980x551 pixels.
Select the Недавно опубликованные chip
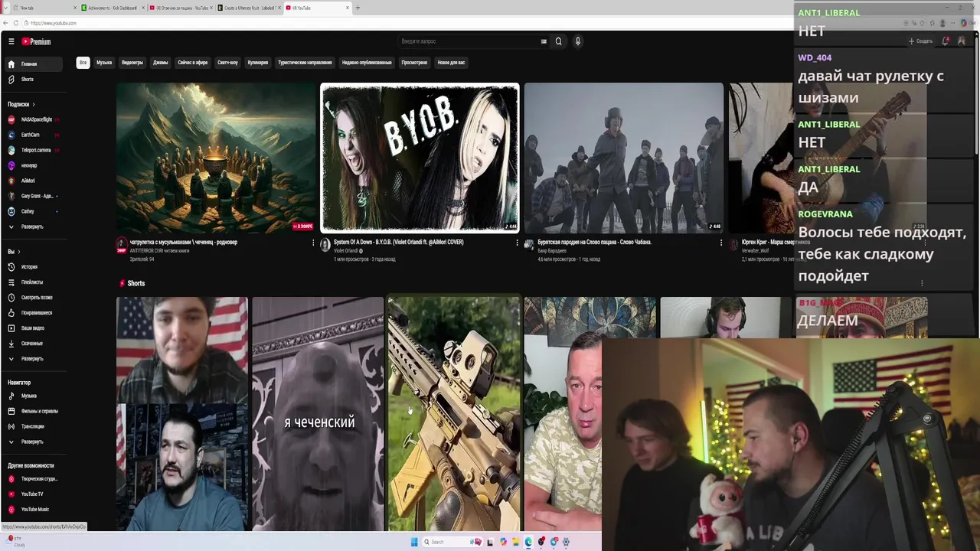click(x=367, y=63)
